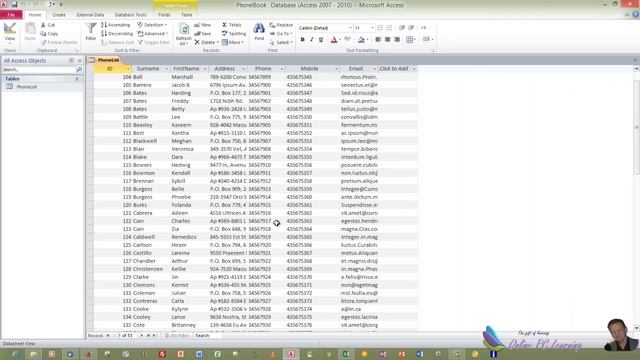Image resolution: width=640 pixels, height=360 pixels.
Task: Open the More records dropdown
Action: (x=233, y=42)
